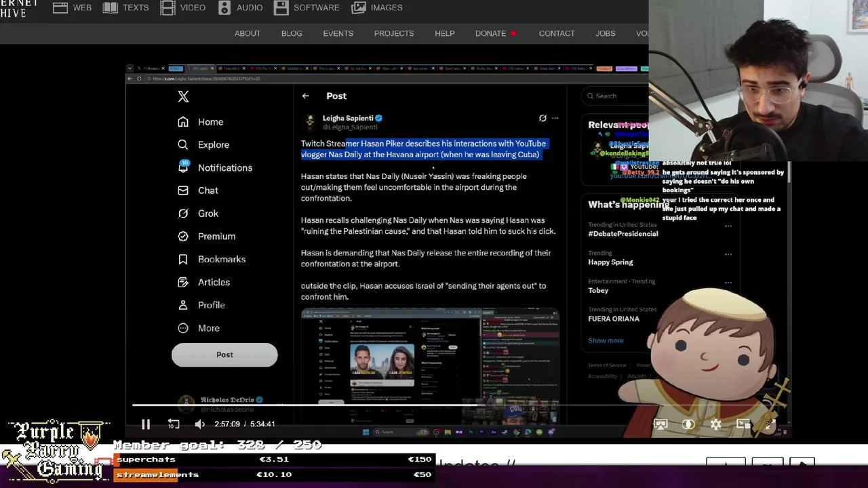Click the recorded browser's address bar URL
868x488 pixels.
207,79
